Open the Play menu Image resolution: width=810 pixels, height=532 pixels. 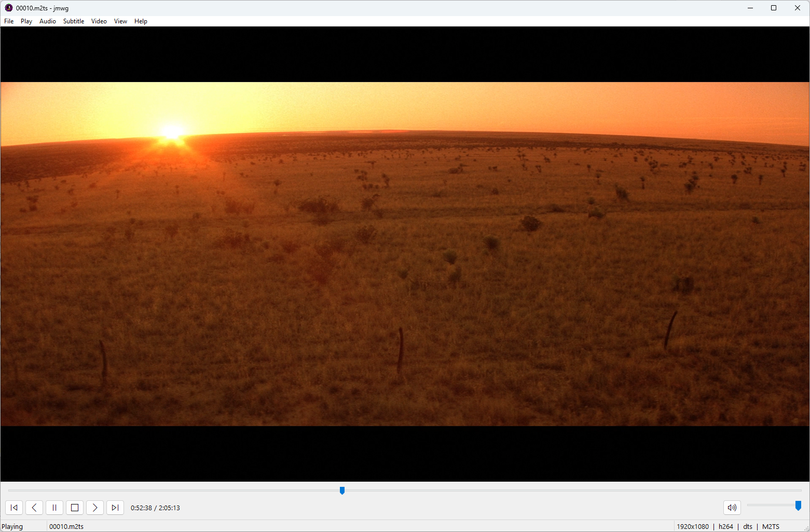click(26, 21)
